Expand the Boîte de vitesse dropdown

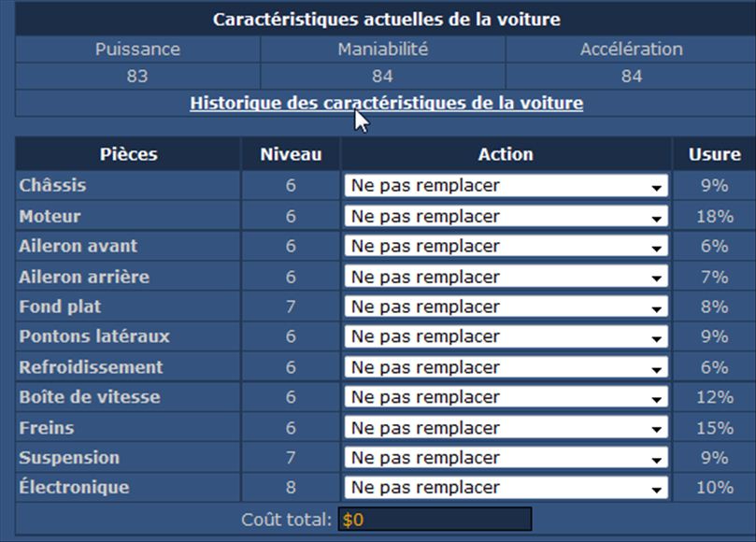[x=506, y=397]
